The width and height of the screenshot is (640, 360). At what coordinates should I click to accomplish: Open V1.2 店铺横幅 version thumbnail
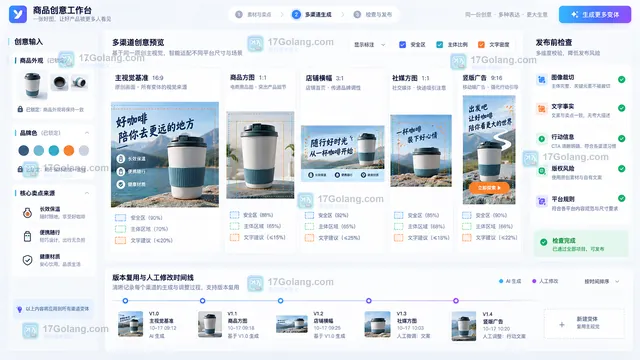[x=292, y=324]
